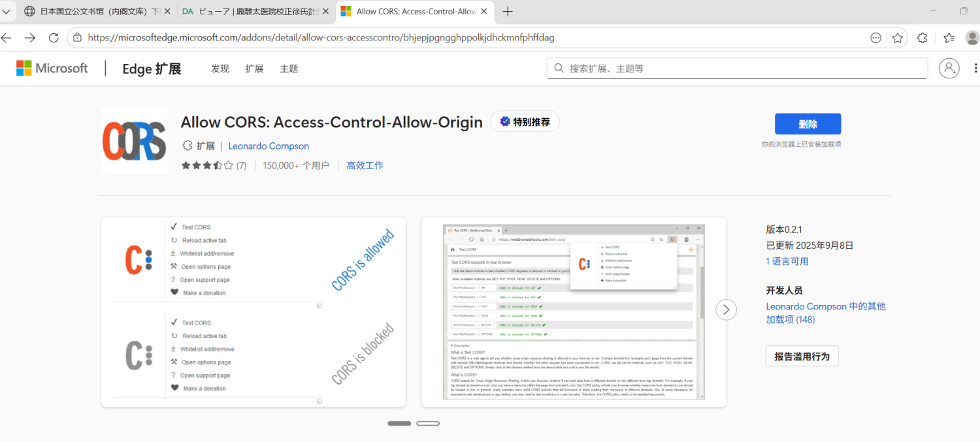The height and width of the screenshot is (442, 980).
Task: Open the 发现 menu item
Action: tap(220, 69)
